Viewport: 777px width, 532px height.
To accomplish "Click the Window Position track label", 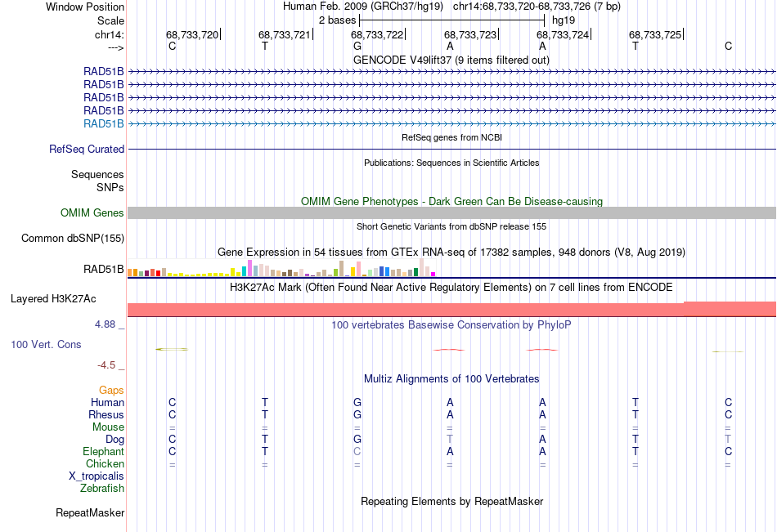I will click(85, 7).
